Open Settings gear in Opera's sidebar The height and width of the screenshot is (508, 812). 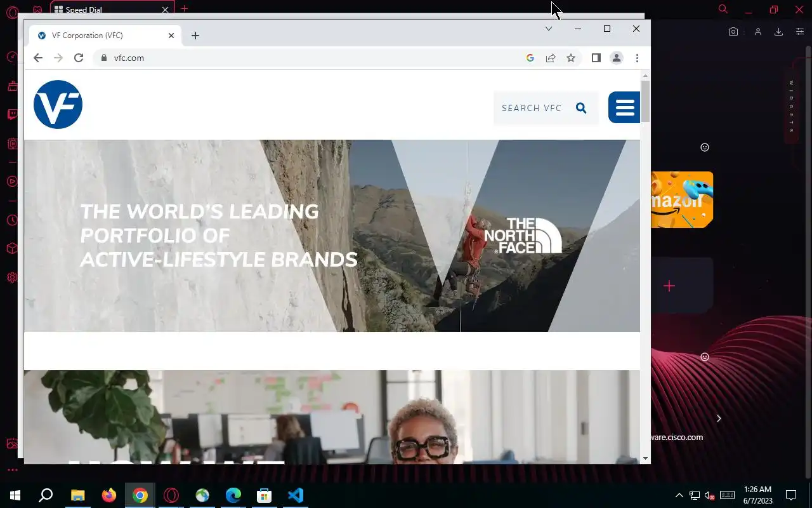tap(12, 277)
